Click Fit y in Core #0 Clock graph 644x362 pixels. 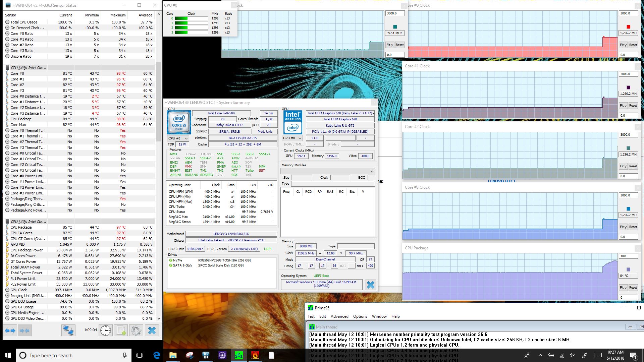tap(623, 45)
